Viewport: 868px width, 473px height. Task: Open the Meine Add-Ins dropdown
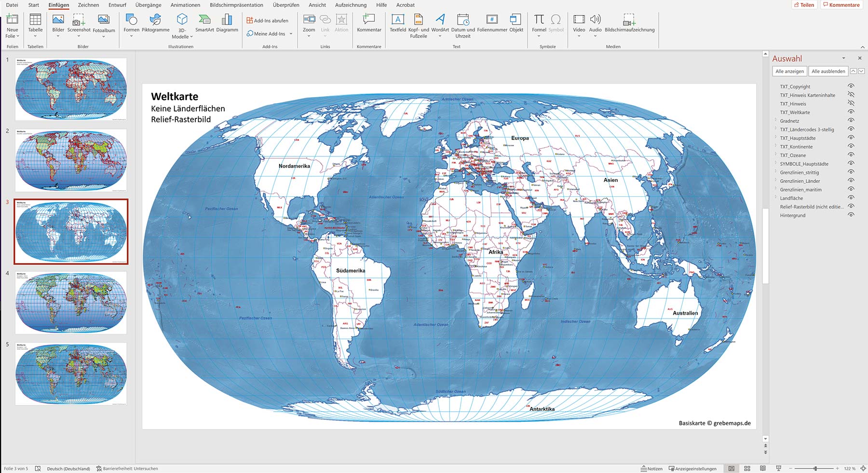click(291, 34)
